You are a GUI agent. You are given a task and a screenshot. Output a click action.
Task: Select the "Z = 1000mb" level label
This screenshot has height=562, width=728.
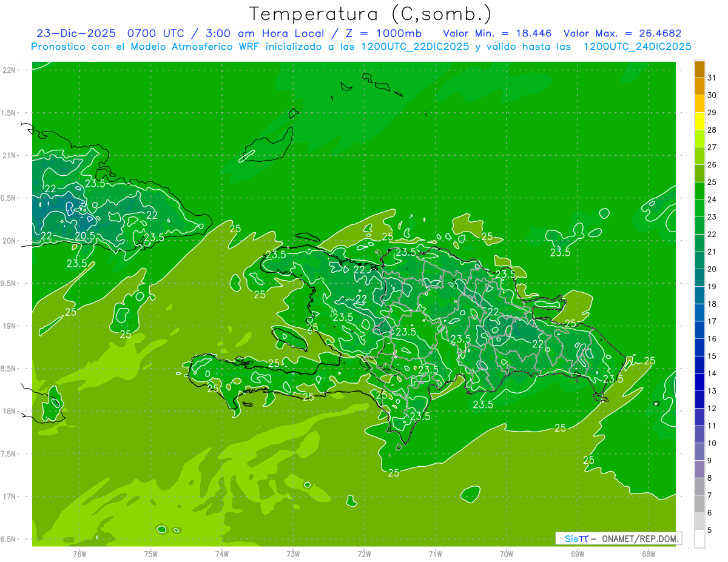coord(382,33)
